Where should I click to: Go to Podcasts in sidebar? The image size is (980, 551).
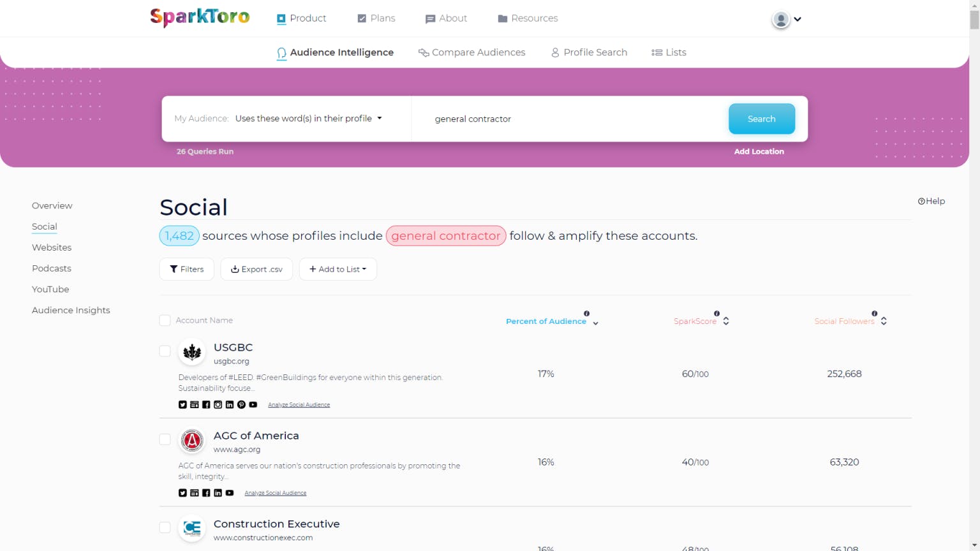(52, 268)
